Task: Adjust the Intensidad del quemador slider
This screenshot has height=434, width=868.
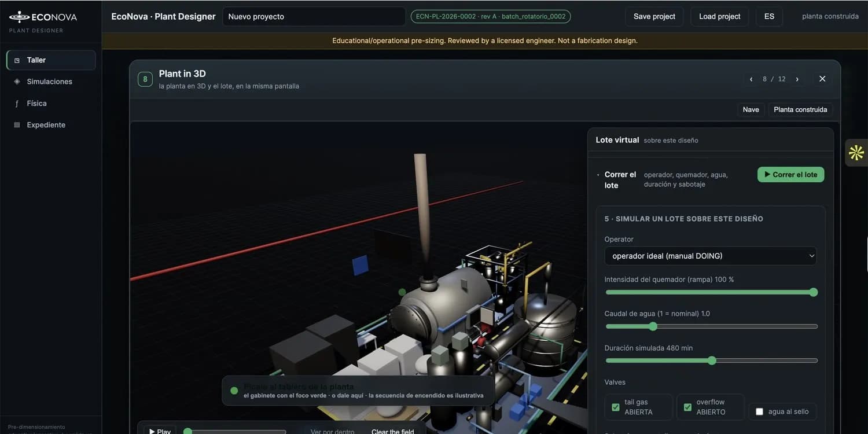Action: click(x=711, y=292)
